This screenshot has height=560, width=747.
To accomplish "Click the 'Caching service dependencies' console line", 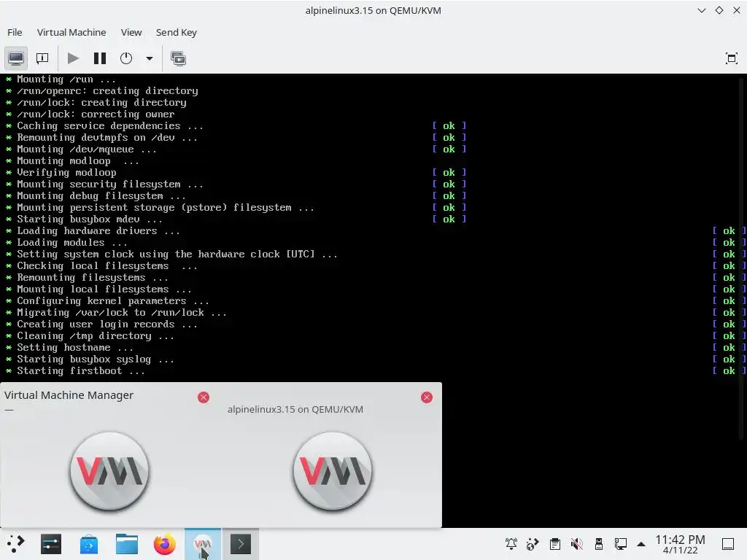I will coord(104,125).
